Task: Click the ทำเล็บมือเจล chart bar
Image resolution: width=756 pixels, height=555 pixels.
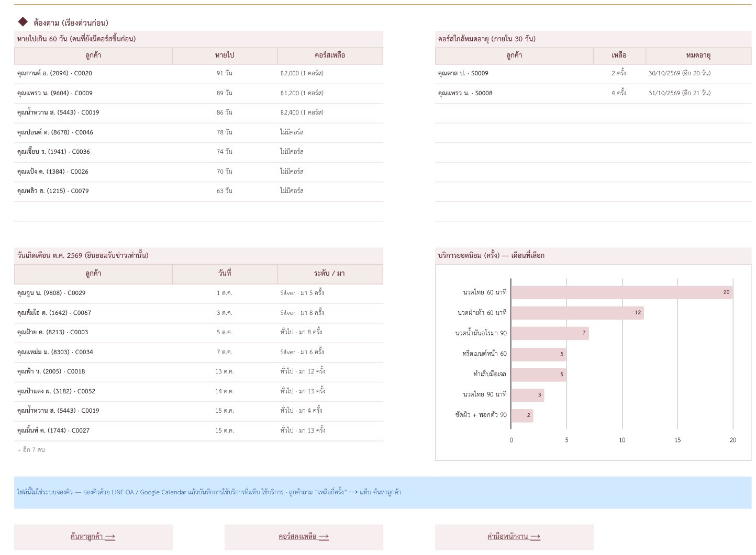Action: [x=539, y=375]
